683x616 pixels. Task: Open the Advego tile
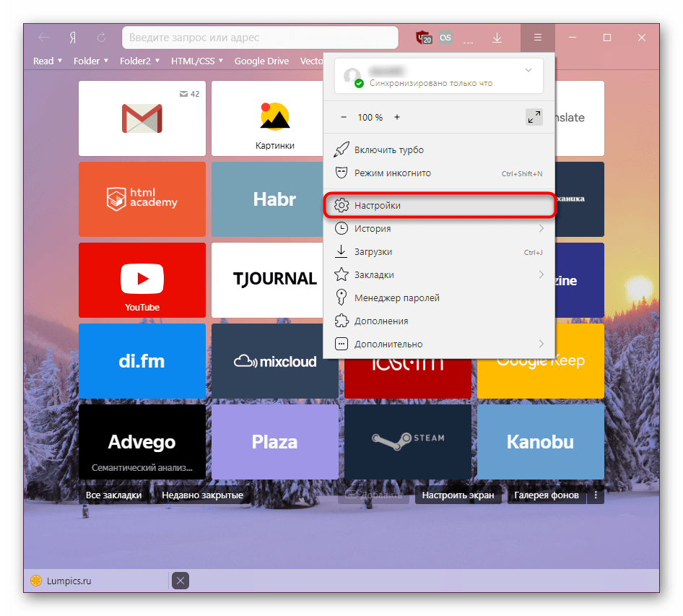(x=142, y=442)
